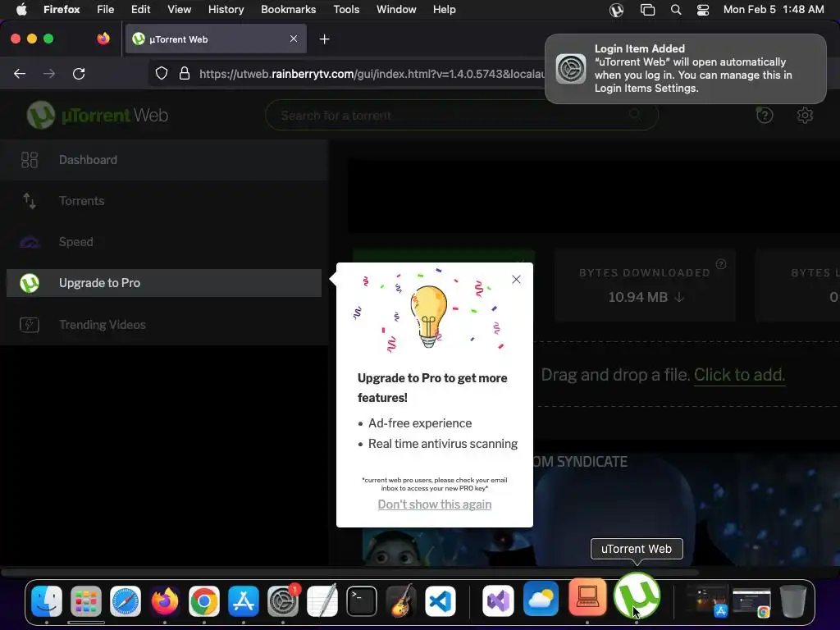
Task: Open the Window menu
Action: pos(396,10)
